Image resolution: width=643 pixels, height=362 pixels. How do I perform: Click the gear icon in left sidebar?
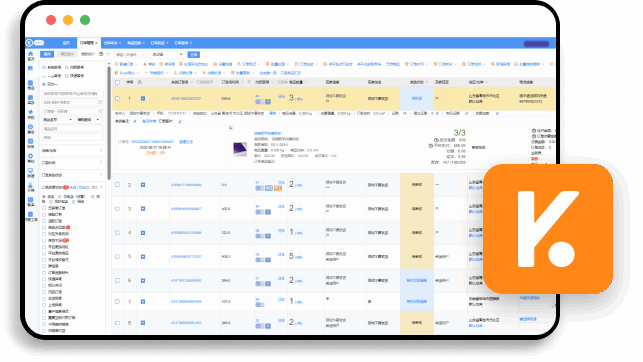tap(30, 156)
